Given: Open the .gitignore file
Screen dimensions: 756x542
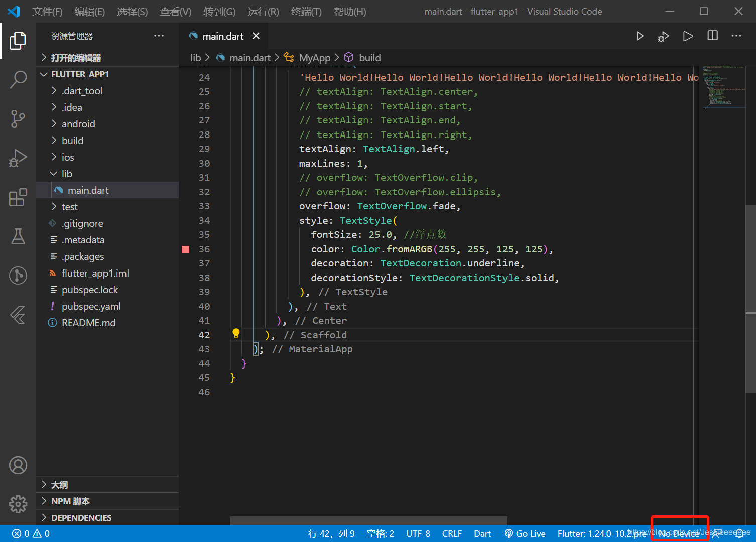Looking at the screenshot, I should (x=108, y=223).
